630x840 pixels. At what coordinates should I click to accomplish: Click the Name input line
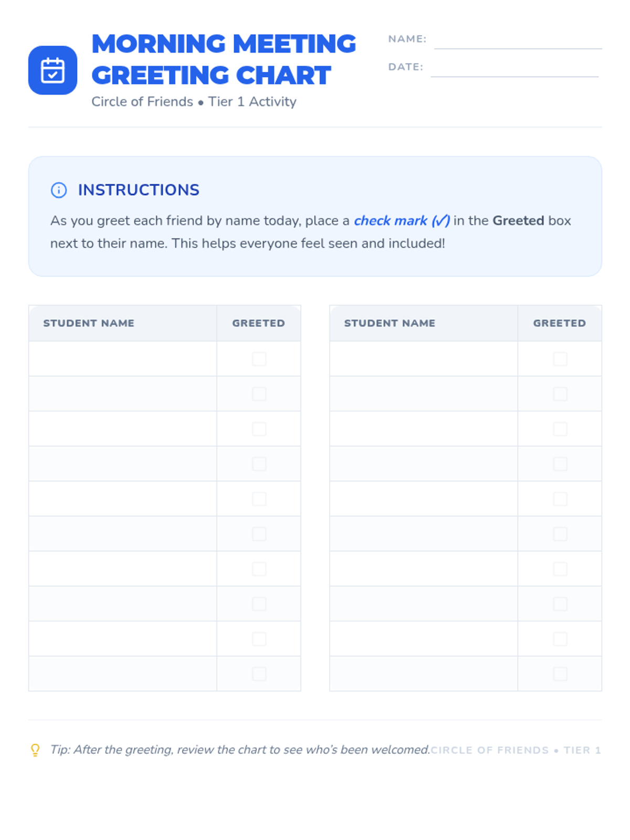[518, 41]
